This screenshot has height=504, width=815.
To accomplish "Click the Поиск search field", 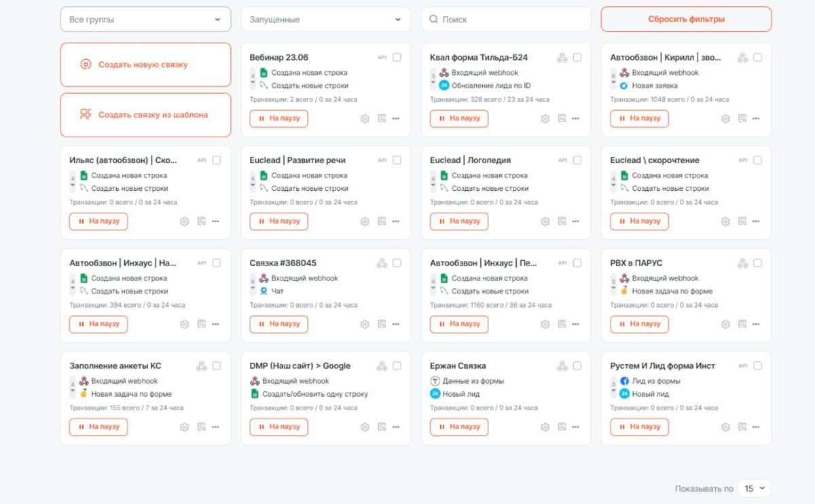I will click(x=506, y=20).
